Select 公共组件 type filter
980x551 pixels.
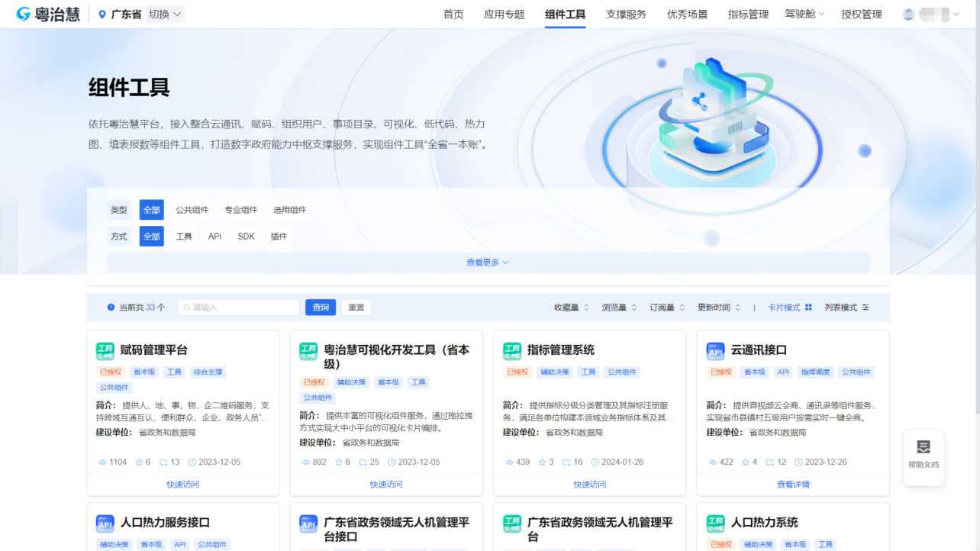(x=192, y=210)
